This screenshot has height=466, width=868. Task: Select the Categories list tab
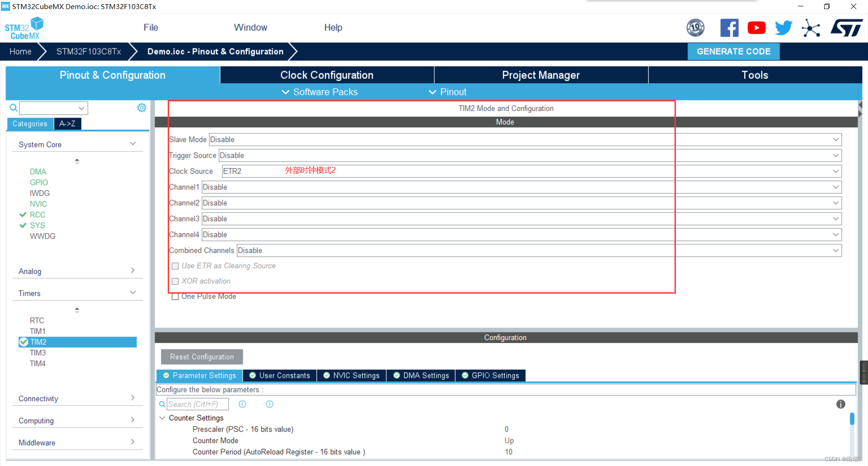tap(30, 124)
